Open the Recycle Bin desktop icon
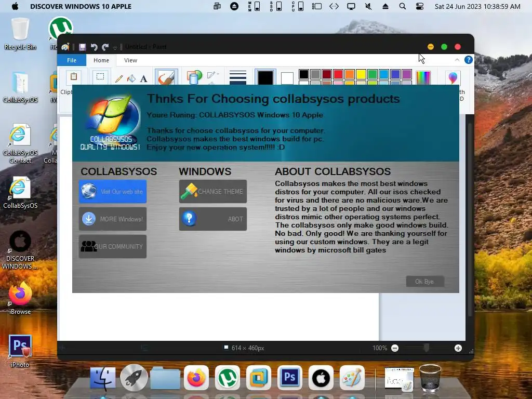 (20, 34)
